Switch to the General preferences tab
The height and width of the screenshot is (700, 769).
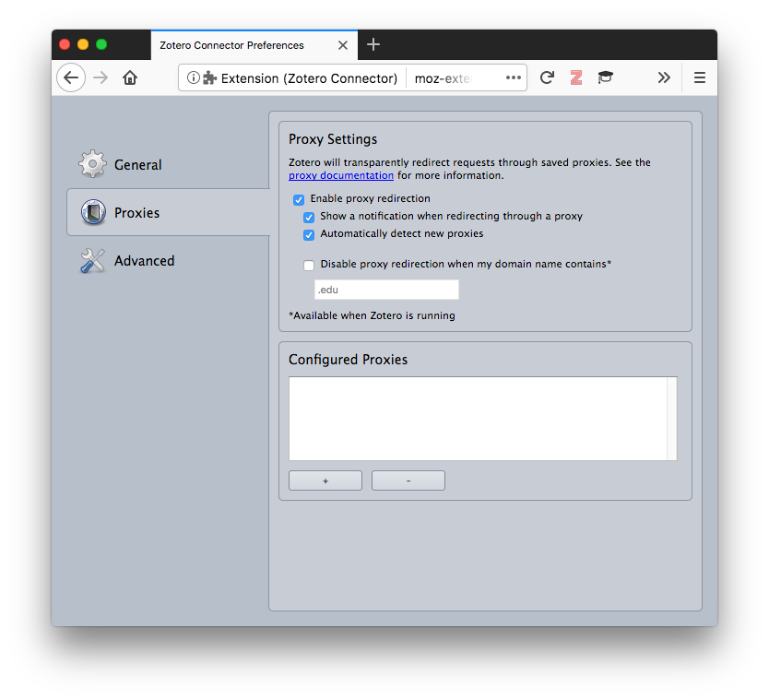[137, 165]
